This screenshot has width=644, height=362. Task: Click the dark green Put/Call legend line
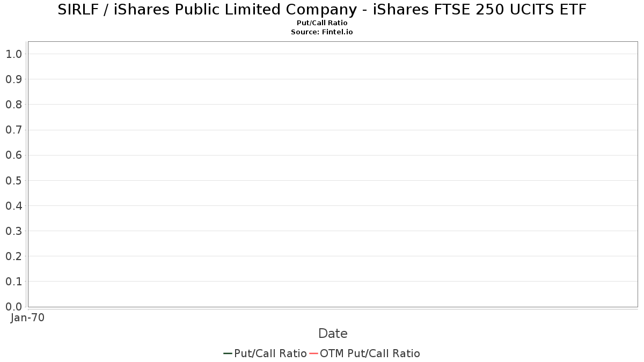(x=228, y=353)
